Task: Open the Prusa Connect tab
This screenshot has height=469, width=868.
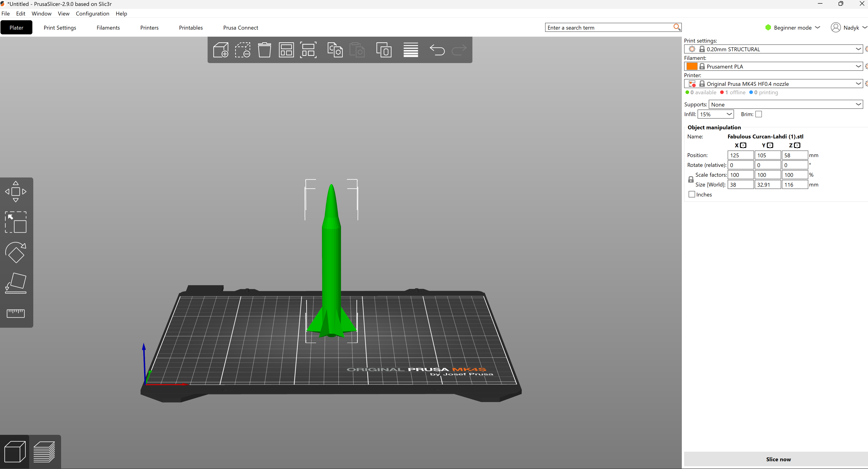Action: (x=241, y=28)
